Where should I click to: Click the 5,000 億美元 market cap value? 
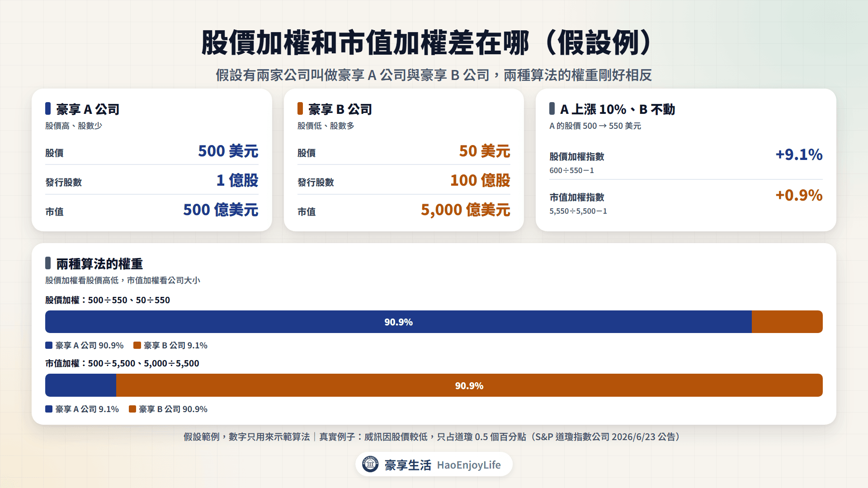pos(466,210)
